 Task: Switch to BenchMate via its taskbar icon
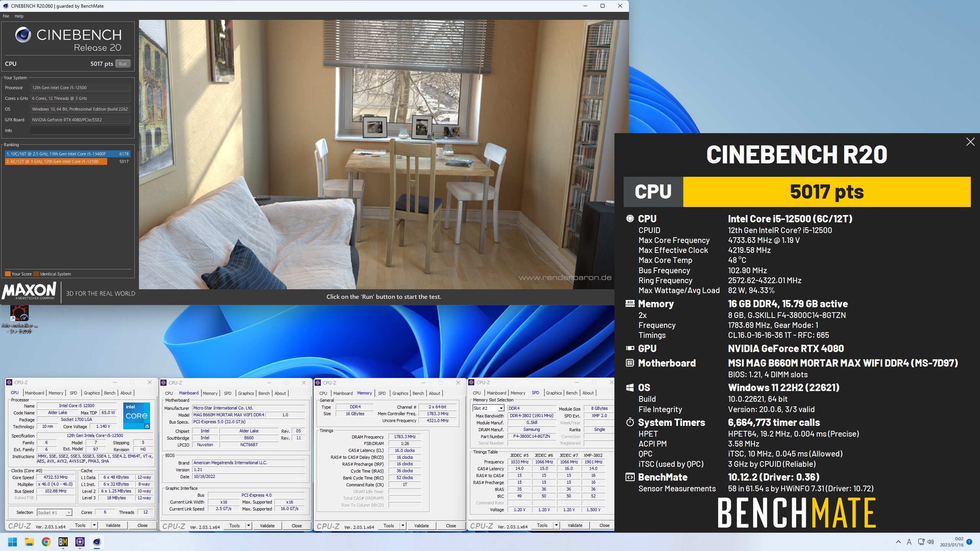click(63, 542)
